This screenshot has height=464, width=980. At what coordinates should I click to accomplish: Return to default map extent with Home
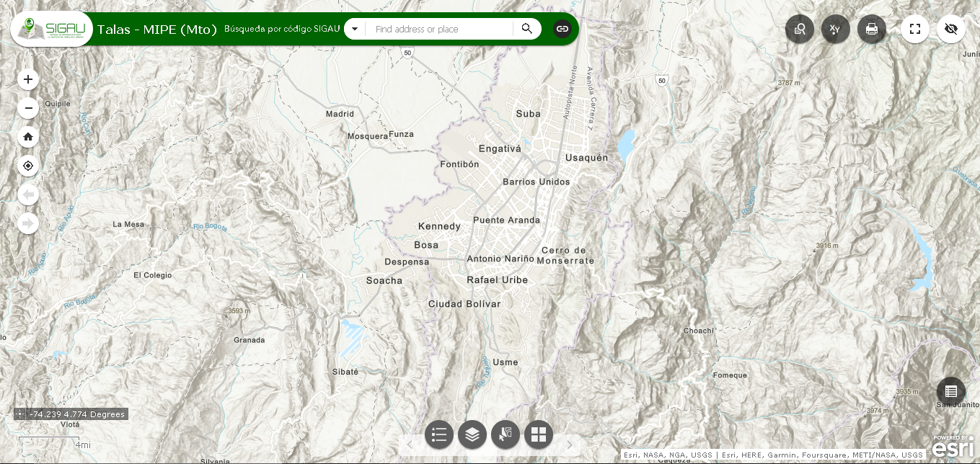click(27, 136)
